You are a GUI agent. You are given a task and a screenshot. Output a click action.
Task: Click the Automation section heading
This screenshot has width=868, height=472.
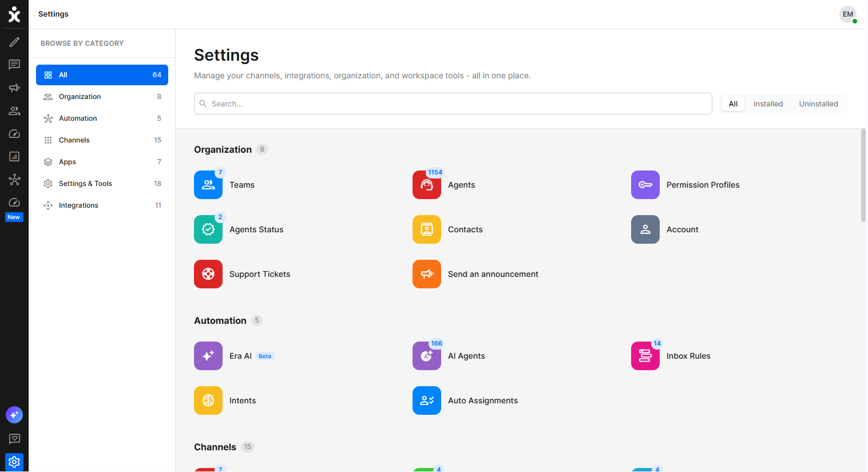(220, 320)
